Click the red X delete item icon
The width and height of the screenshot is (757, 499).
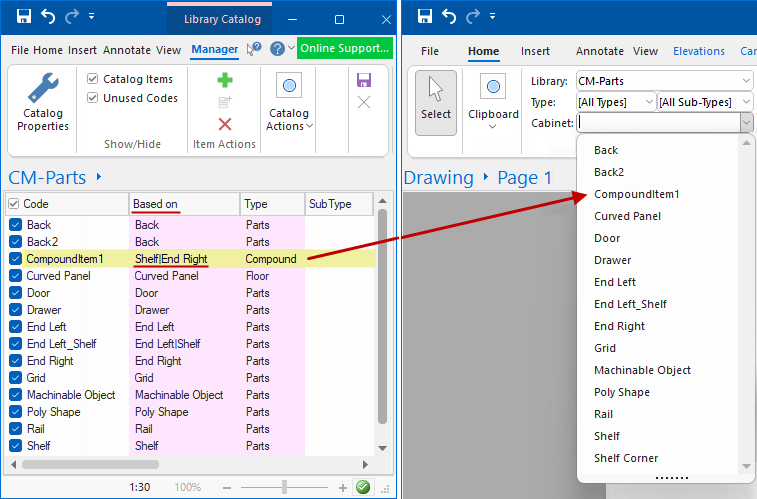pyautogui.click(x=225, y=124)
